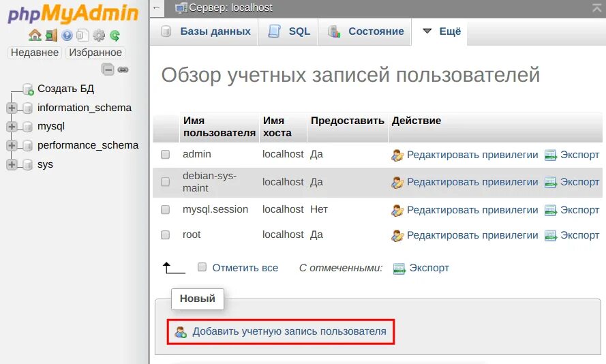Open the Ещё dropdown menu
Viewport: 606px width, 364px height.
click(441, 31)
